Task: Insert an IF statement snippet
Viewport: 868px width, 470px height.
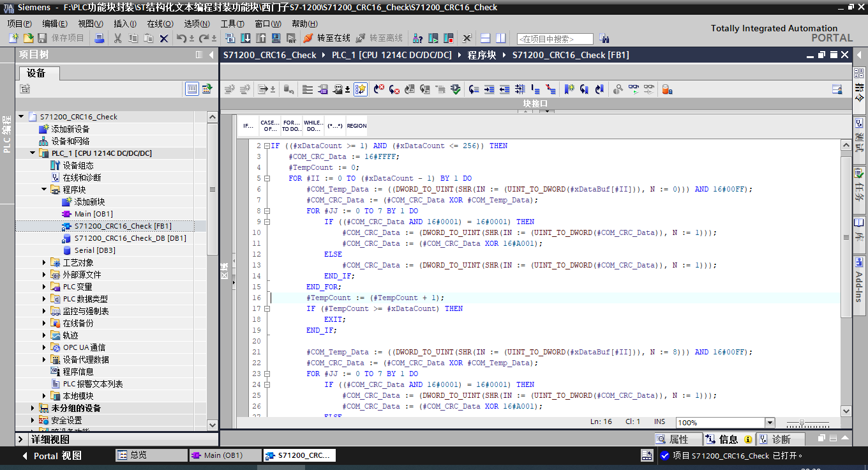Action: coord(248,126)
